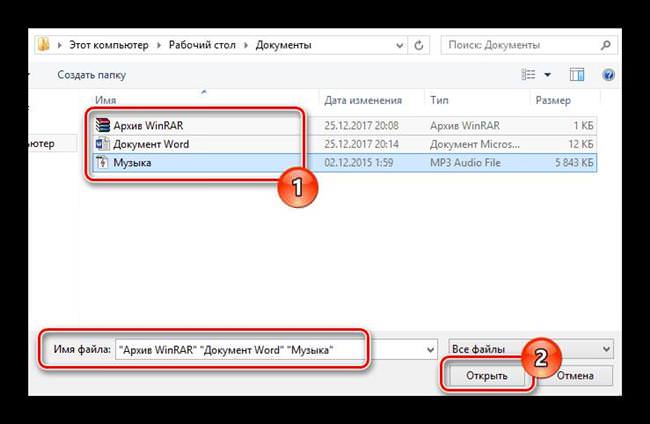This screenshot has width=650, height=424.
Task: Click the Документ Micros... type cell
Action: (x=475, y=144)
